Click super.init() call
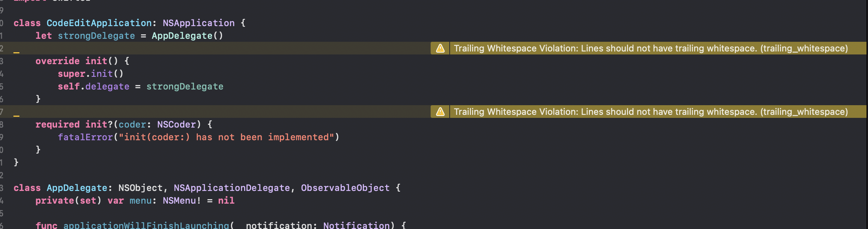 pyautogui.click(x=91, y=74)
